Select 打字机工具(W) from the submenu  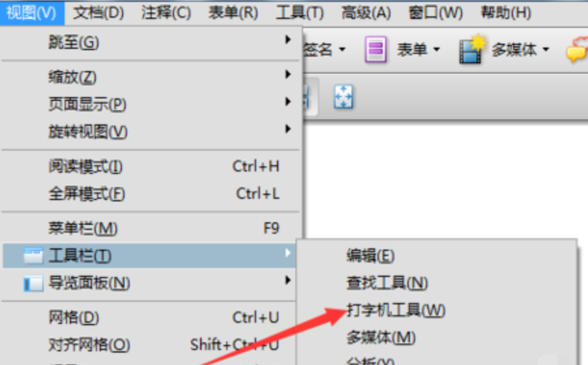[x=396, y=310]
